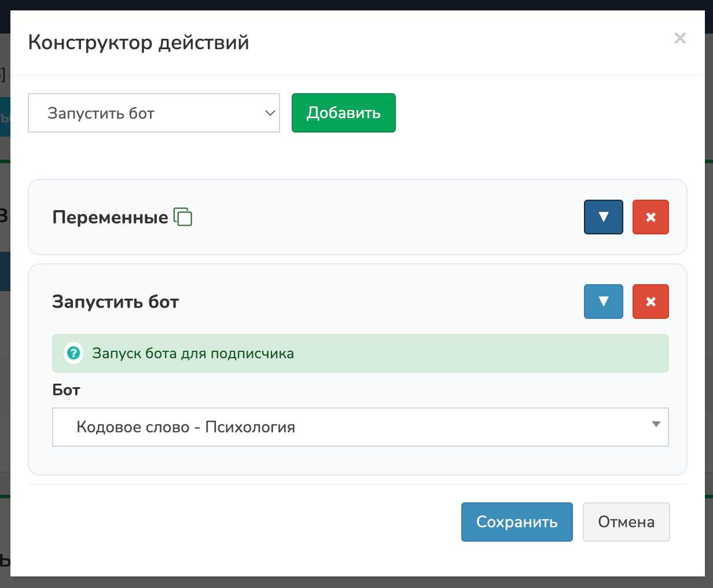The image size is (713, 588).
Task: Click the hint text Запуск бота для подписчика
Action: [x=193, y=353]
